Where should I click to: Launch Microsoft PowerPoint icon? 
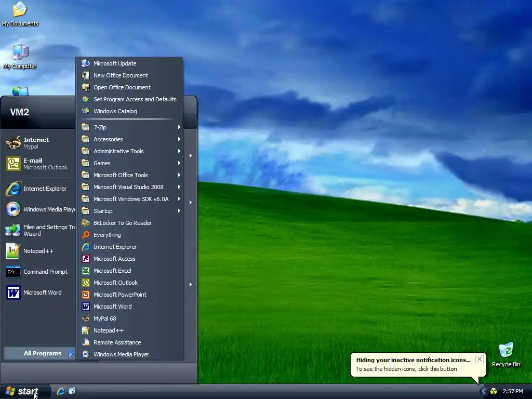tap(86, 295)
